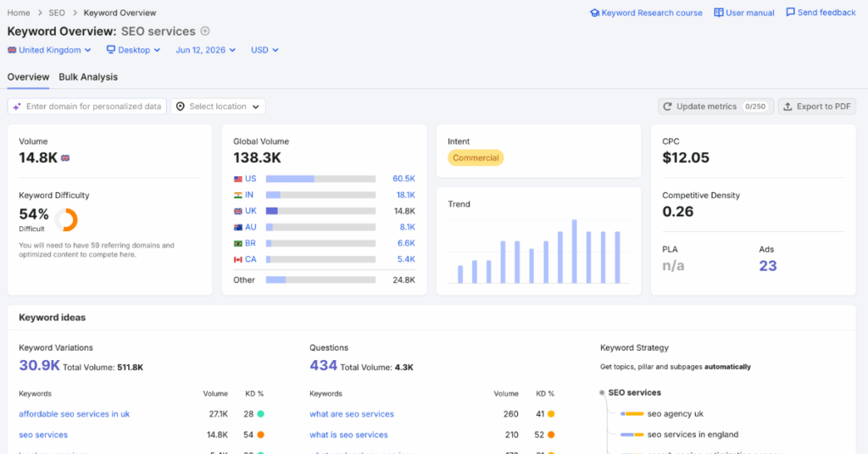Click the 434 questions count
This screenshot has width=868, height=454.
(323, 366)
